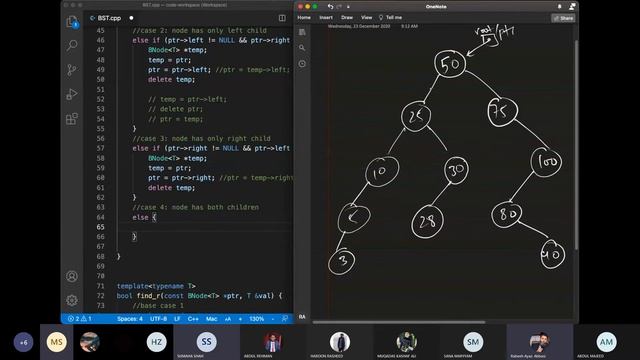
Task: Click 'delete temp;' on line 50
Action: pos(171,80)
